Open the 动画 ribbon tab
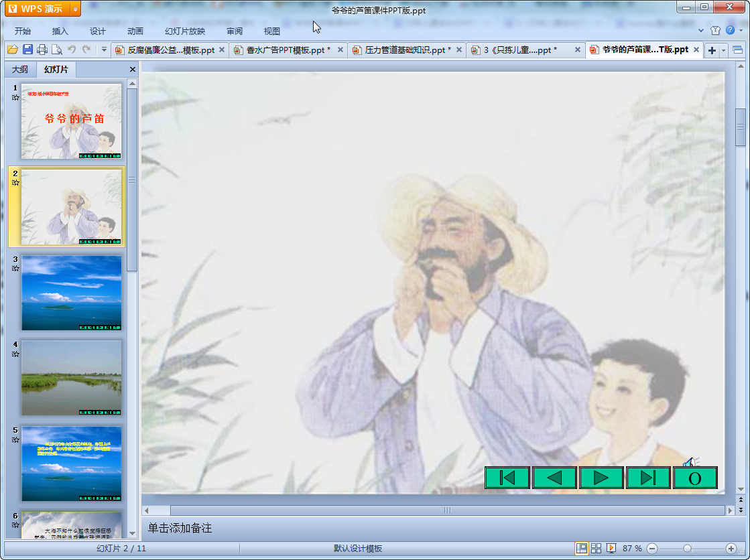The image size is (750, 560). tap(135, 31)
